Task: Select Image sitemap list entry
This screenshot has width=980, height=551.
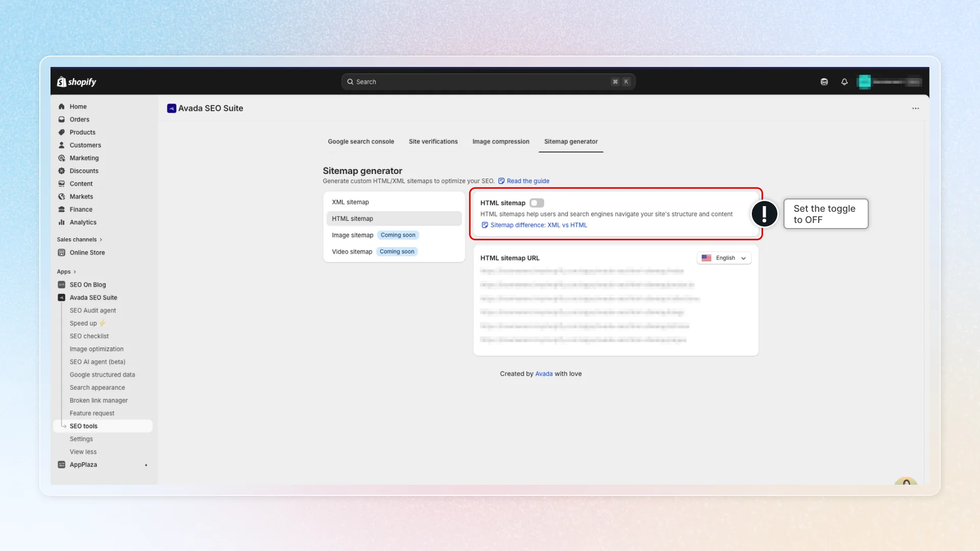Action: tap(394, 235)
